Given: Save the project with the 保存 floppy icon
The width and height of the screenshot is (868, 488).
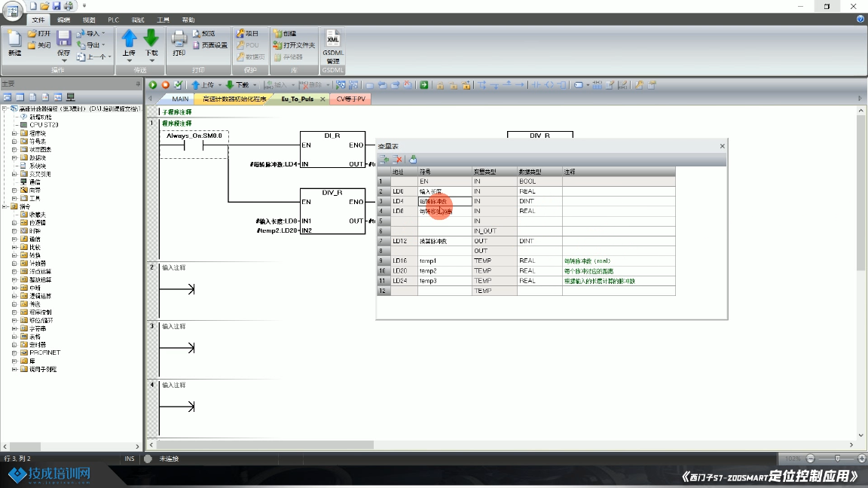Looking at the screenshot, I should (x=63, y=38).
